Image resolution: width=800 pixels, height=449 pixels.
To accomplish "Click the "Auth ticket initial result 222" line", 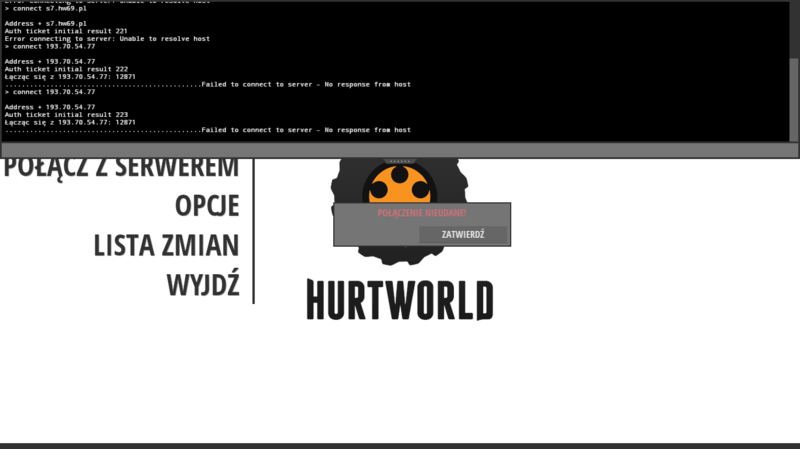I will click(x=66, y=69).
